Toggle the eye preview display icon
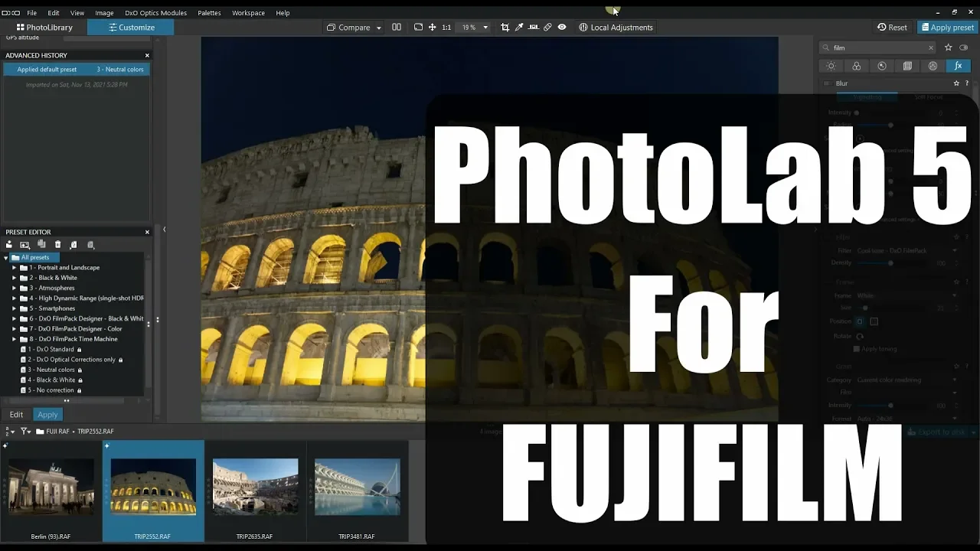Viewport: 980px width, 551px height. pyautogui.click(x=562, y=27)
